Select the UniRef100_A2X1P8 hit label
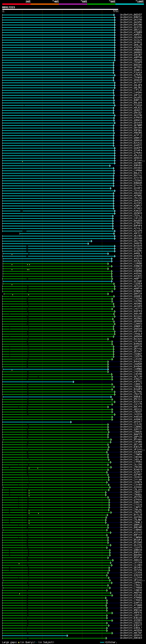The height and width of the screenshot is (644, 146). [x=131, y=231]
